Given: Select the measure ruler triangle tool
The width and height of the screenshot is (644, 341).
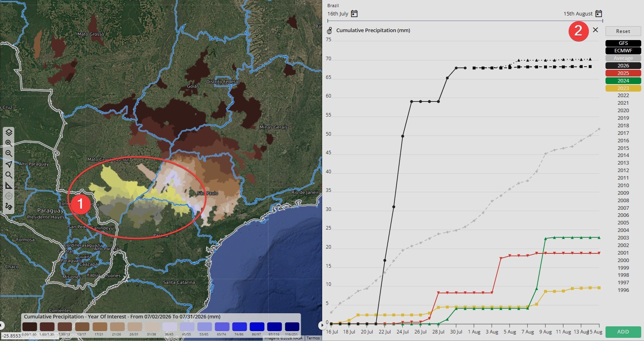Looking at the screenshot, I should click(x=9, y=186).
